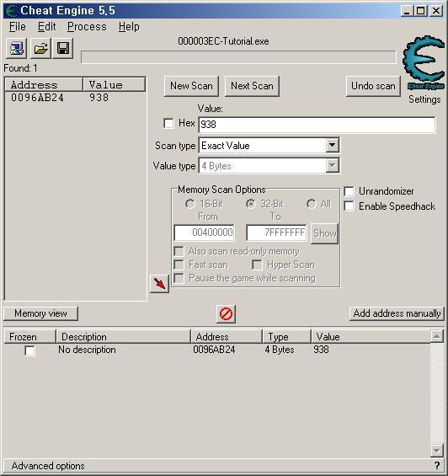
Task: Tick the Frozen checkbox for 0096AB24
Action: (x=29, y=350)
